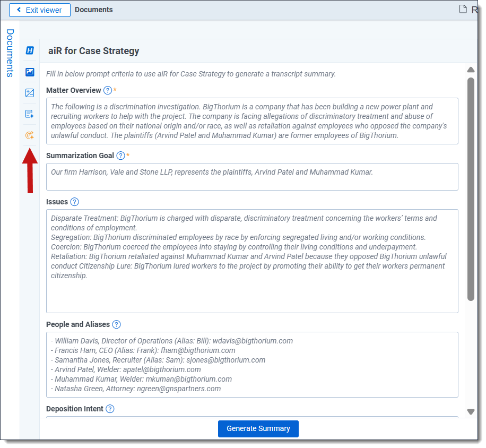This screenshot has width=486, height=448.
Task: Click the Exit viewer button
Action: point(40,10)
